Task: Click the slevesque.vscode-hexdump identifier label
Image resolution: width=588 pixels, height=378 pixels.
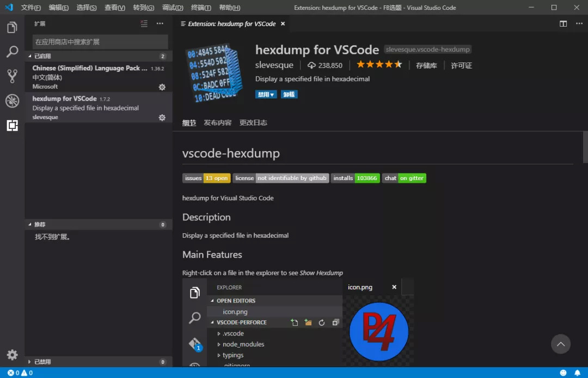Action: click(427, 49)
